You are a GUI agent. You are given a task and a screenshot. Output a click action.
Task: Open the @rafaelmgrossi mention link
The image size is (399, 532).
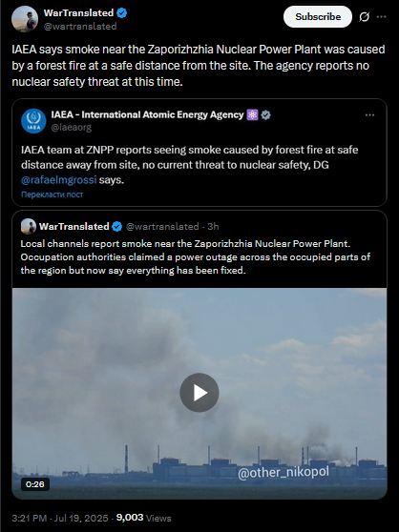pyautogui.click(x=59, y=180)
